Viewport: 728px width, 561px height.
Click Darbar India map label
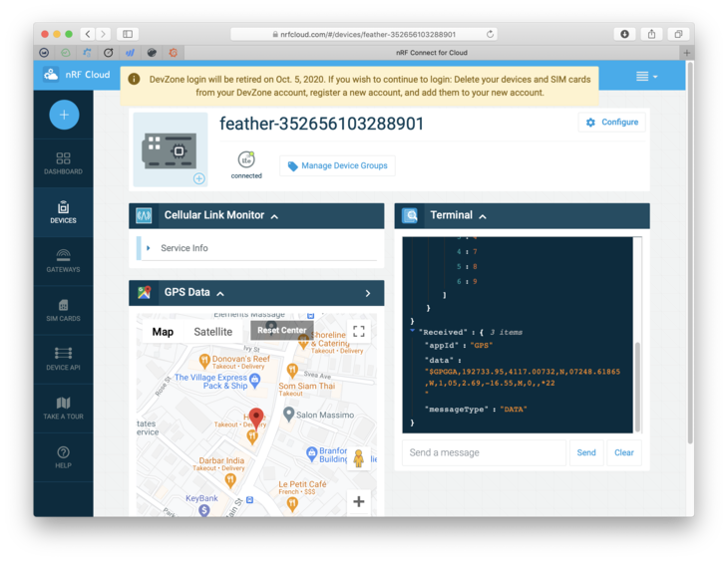click(x=221, y=460)
